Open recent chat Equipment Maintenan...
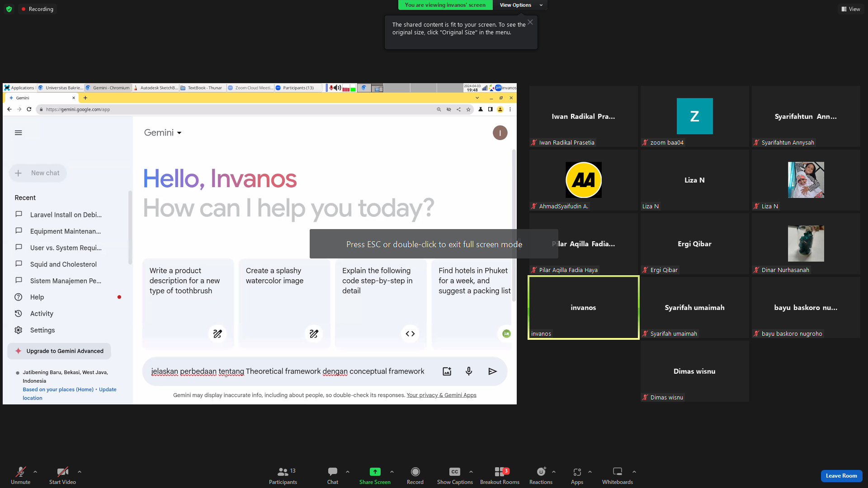 tap(66, 231)
